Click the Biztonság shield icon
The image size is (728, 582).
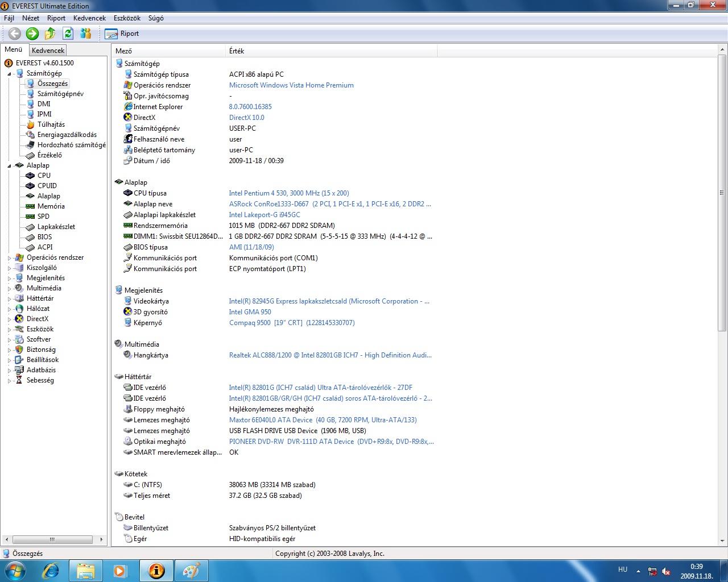[x=19, y=350]
